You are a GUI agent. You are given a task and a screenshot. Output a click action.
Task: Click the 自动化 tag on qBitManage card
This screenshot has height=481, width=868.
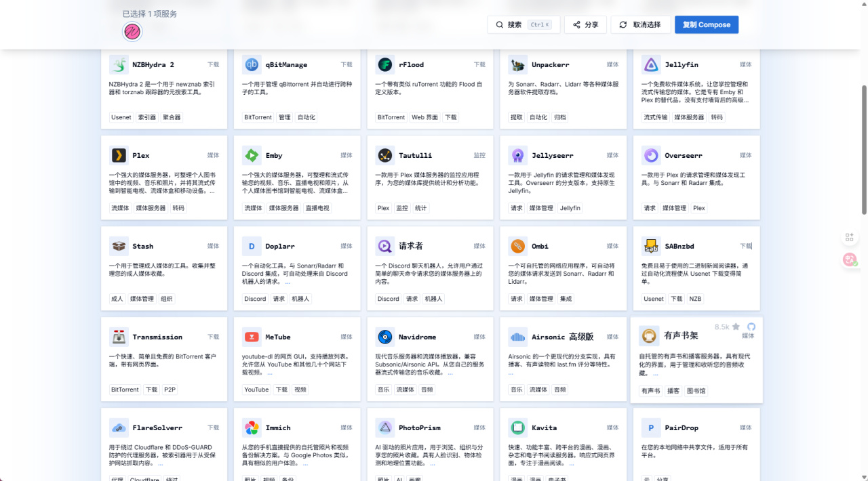[x=307, y=117]
